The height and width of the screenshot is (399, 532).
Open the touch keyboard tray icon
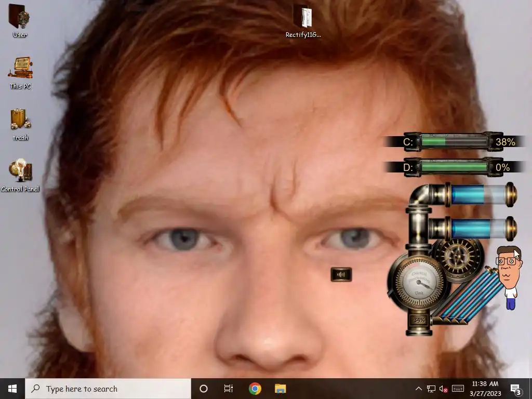point(458,389)
